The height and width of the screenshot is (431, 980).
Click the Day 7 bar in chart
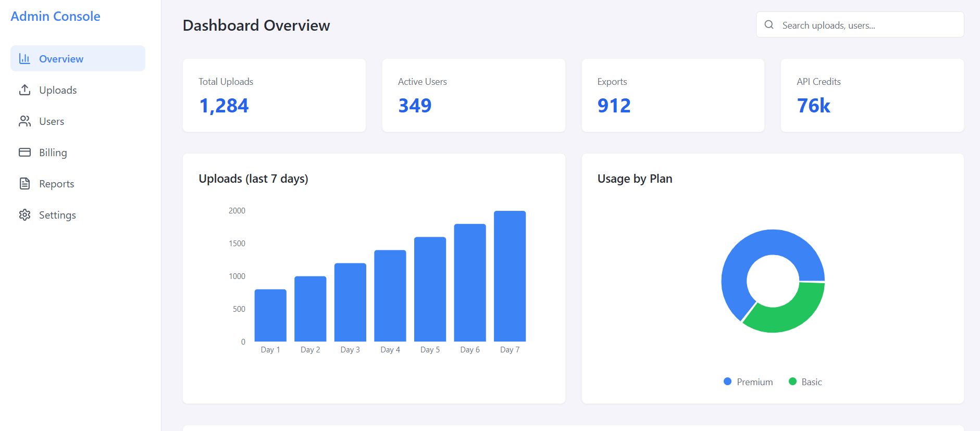pos(510,276)
